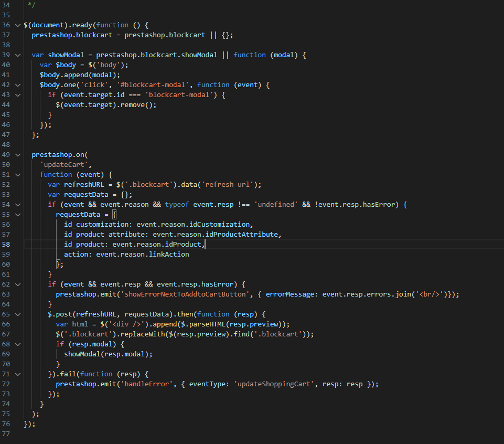The height and width of the screenshot is (444, 504).
Task: Collapse the if block fold on line 43
Action: click(18, 95)
